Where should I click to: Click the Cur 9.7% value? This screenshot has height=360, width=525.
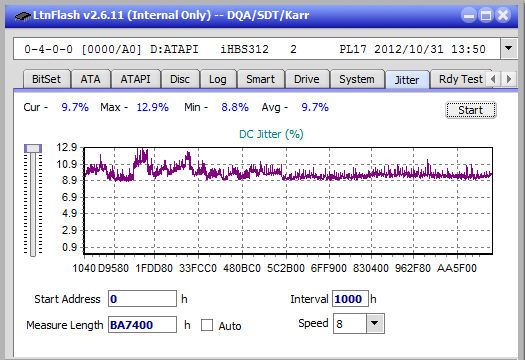tap(75, 107)
